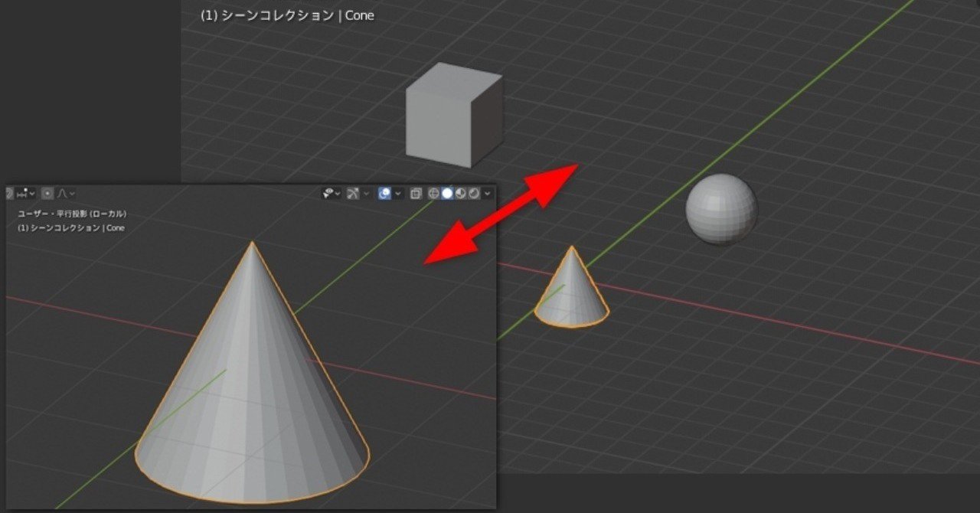The height and width of the screenshot is (513, 980).
Task: Open the shading options dropdown chevron
Action: point(487,194)
